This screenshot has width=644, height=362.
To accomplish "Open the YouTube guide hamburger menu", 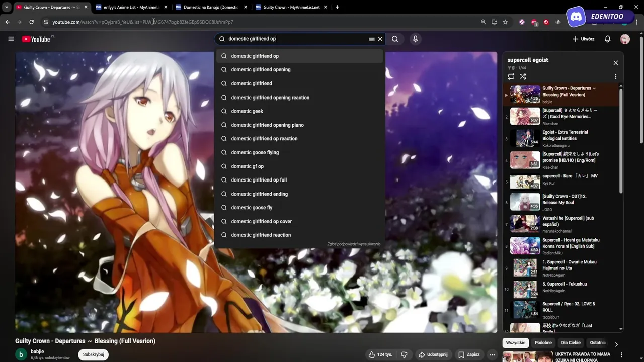I will (x=11, y=39).
